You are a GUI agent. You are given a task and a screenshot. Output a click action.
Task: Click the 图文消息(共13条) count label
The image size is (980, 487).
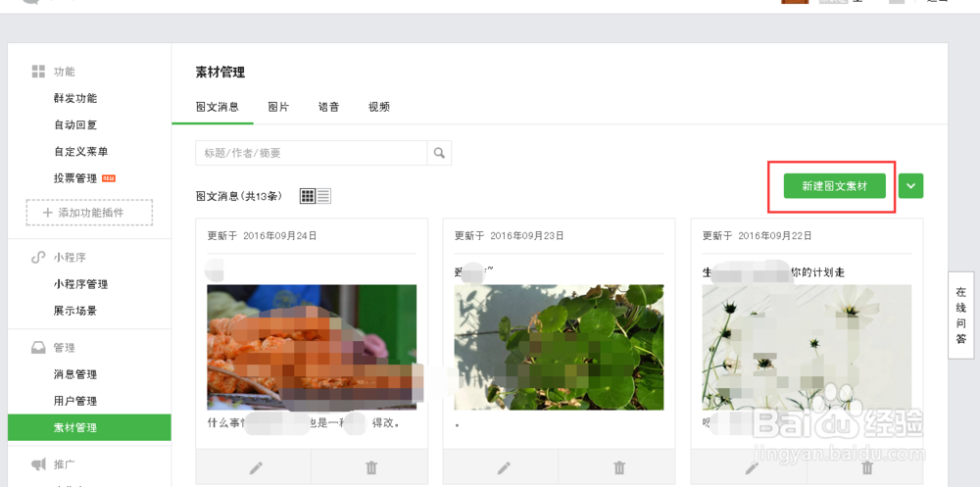coord(239,196)
